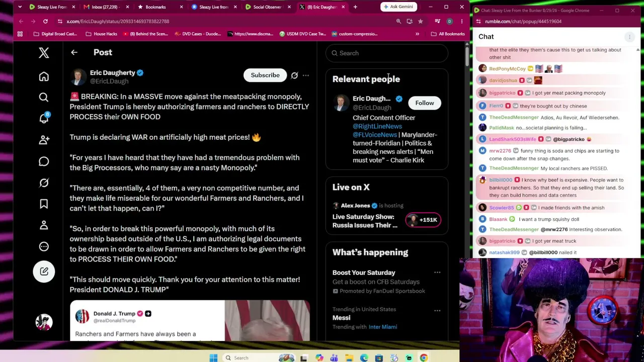Open All Bookmarks folder
The image size is (644, 362).
(448, 34)
